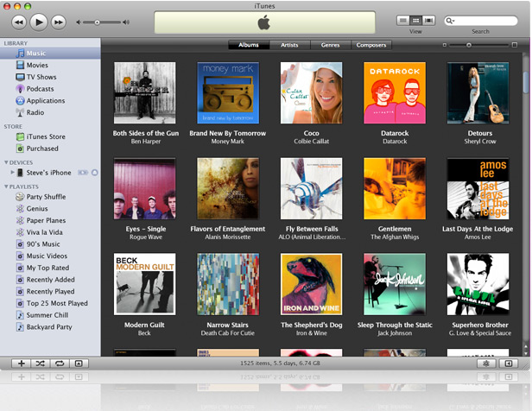This screenshot has height=411, width=532.
Task: Expand Steve's iPhone contents
Action: point(12,173)
